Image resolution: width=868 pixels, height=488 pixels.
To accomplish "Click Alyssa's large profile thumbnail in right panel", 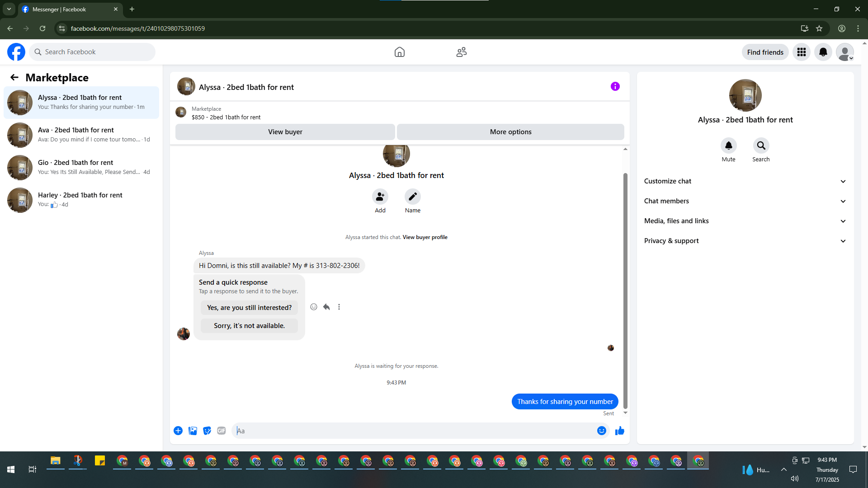I will (x=745, y=95).
